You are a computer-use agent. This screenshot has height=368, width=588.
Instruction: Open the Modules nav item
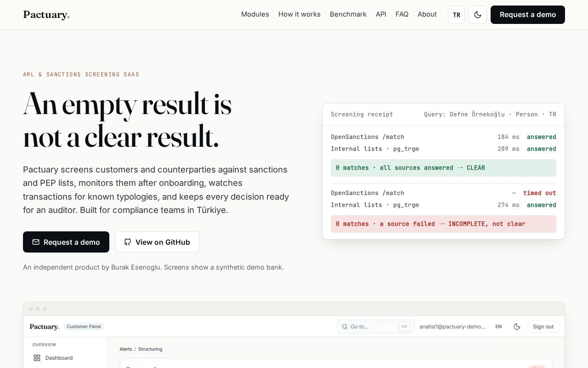coord(255,14)
